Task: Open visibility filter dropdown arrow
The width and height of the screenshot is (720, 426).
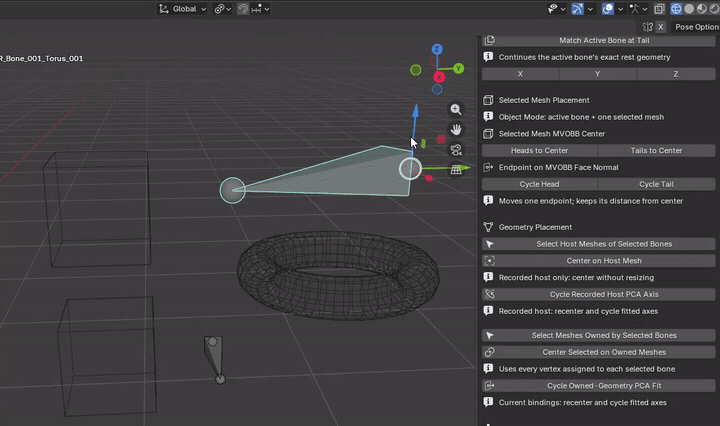Action: click(x=563, y=9)
